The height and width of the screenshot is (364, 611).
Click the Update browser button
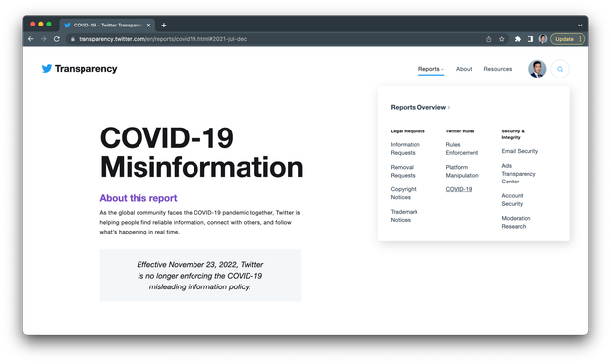568,39
